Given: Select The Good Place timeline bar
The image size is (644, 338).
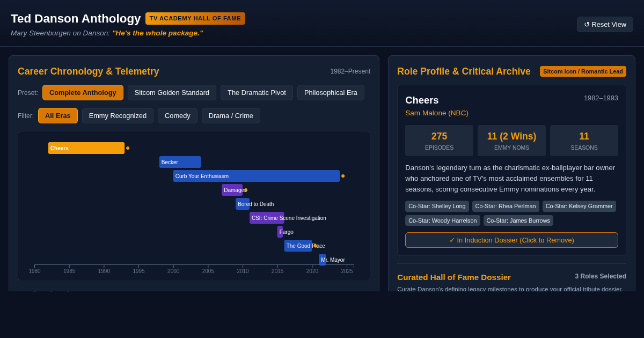Looking at the screenshot, I should 298,246.
